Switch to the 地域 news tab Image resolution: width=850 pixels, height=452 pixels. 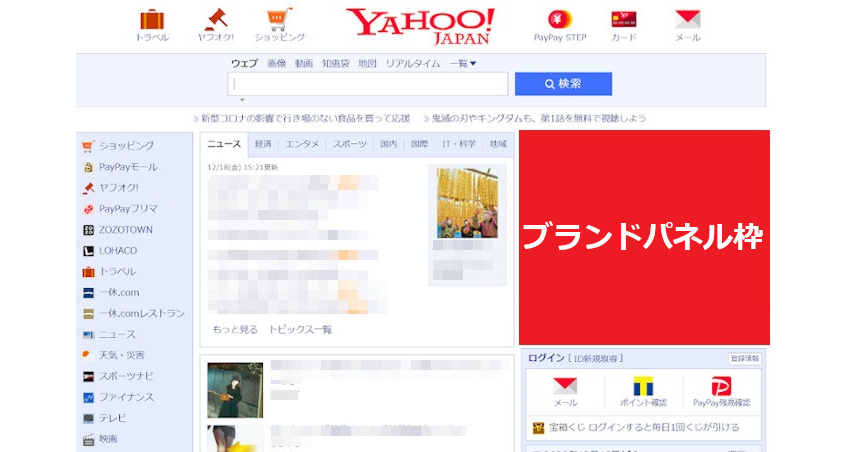click(498, 144)
